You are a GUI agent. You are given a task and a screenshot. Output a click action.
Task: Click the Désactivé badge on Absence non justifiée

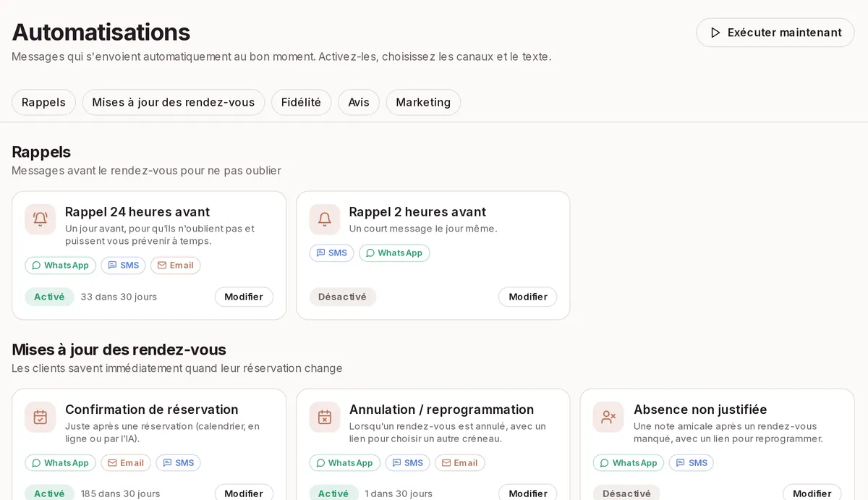tap(626, 493)
